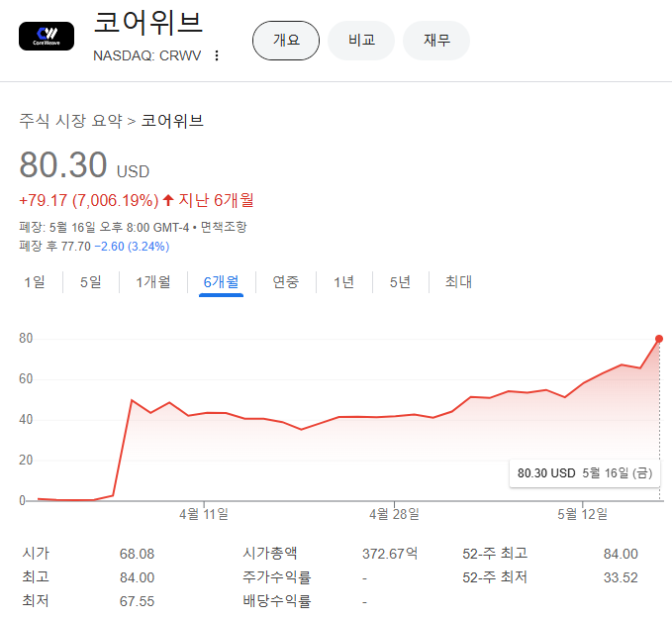672x621 pixels.
Task: Open the 재무 financials tab
Action: 436,41
